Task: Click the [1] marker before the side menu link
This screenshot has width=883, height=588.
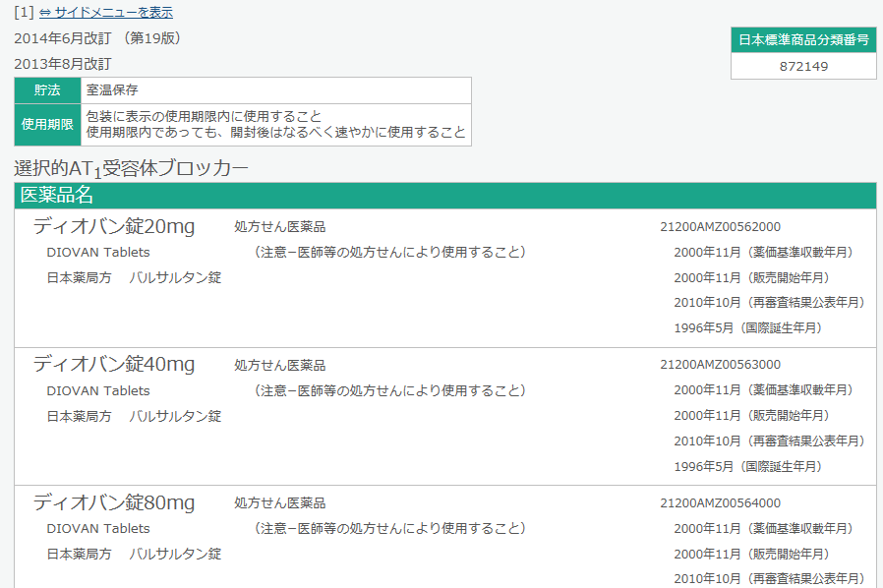Action: 24,13
